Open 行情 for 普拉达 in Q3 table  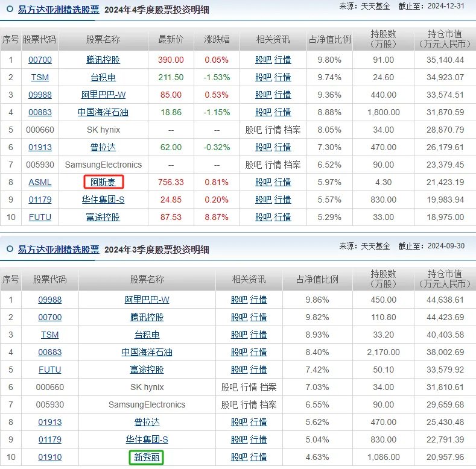pyautogui.click(x=258, y=423)
